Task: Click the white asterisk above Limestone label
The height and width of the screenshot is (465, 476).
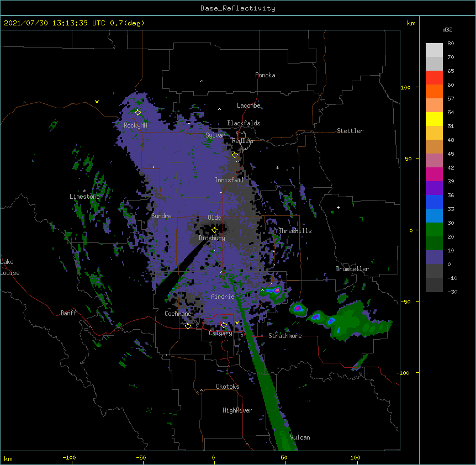Action: (84, 191)
